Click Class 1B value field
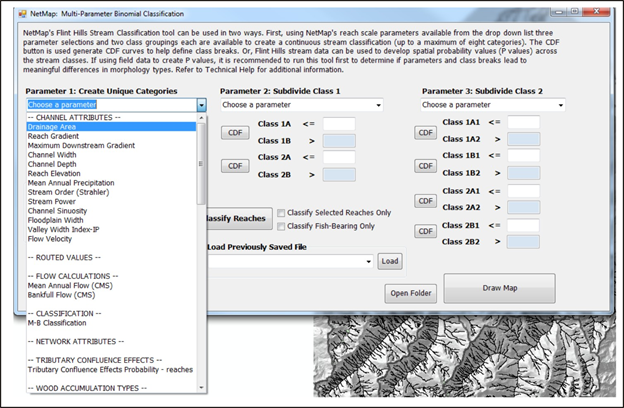This screenshot has width=624, height=408. tap(339, 141)
